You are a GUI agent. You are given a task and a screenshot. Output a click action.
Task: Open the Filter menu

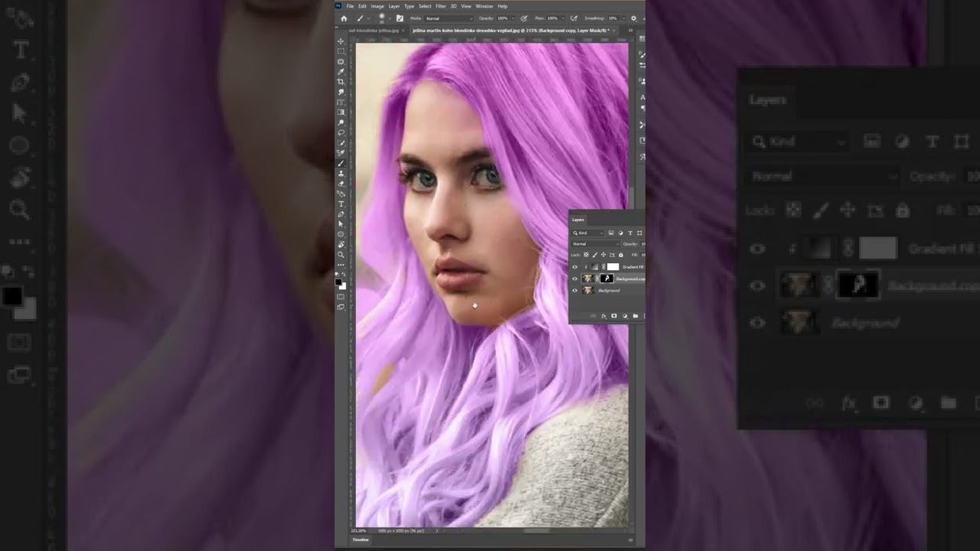(x=441, y=6)
